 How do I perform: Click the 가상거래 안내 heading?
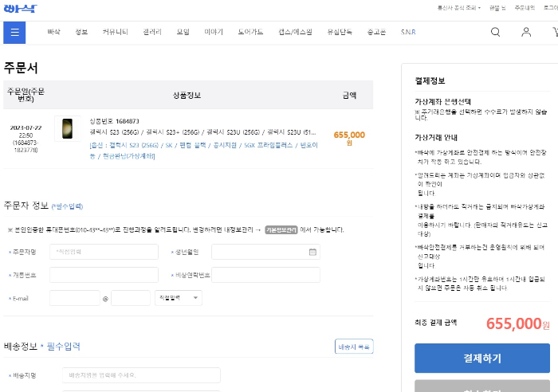436,138
